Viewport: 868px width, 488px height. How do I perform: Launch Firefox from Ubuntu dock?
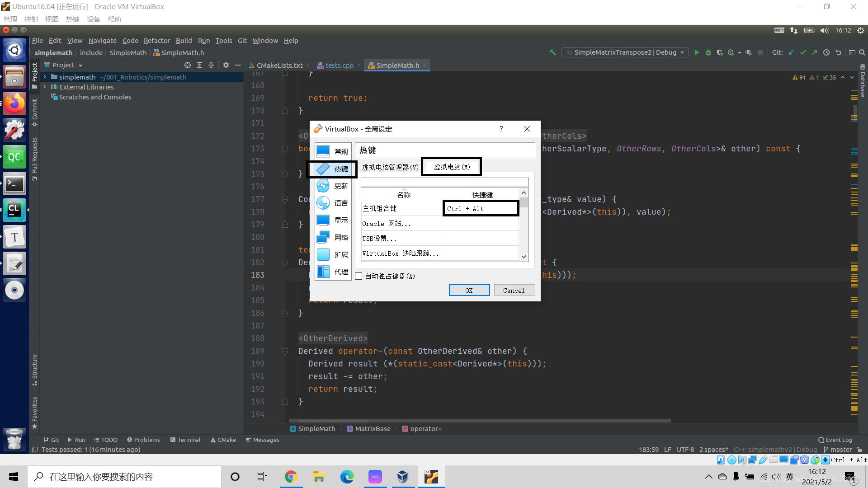[14, 103]
